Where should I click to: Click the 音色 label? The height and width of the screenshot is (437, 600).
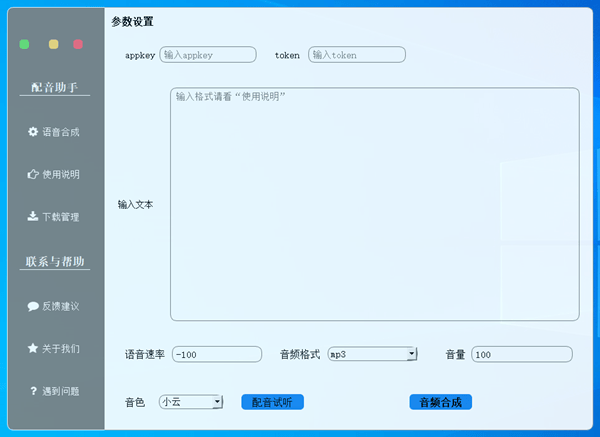pyautogui.click(x=135, y=402)
